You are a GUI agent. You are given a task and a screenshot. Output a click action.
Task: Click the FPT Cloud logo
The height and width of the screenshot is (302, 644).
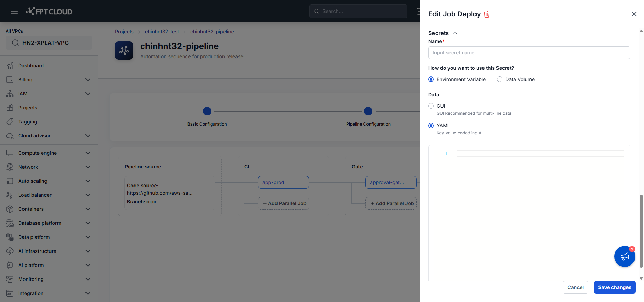click(49, 11)
